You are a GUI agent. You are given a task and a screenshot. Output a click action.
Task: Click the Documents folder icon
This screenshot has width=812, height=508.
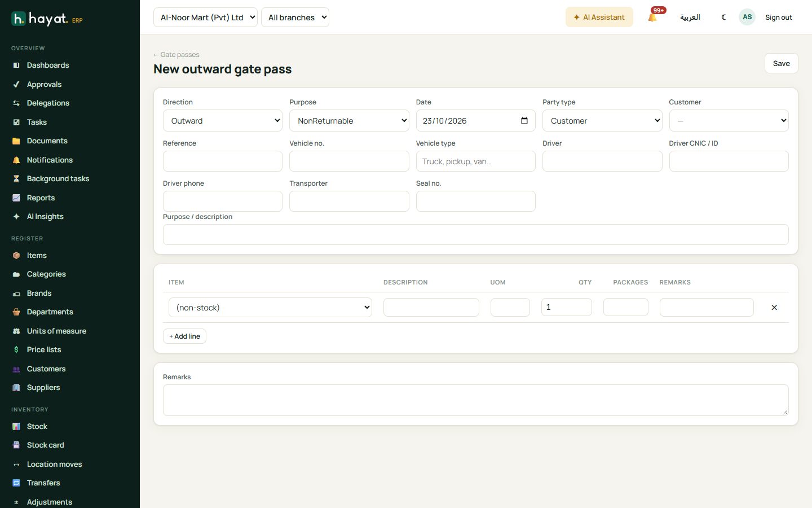16,141
